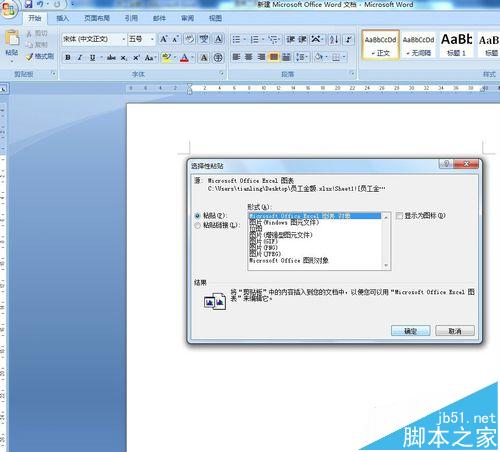Select the Paste link radio button
Image resolution: width=500 pixels, height=452 pixels.
tap(197, 226)
